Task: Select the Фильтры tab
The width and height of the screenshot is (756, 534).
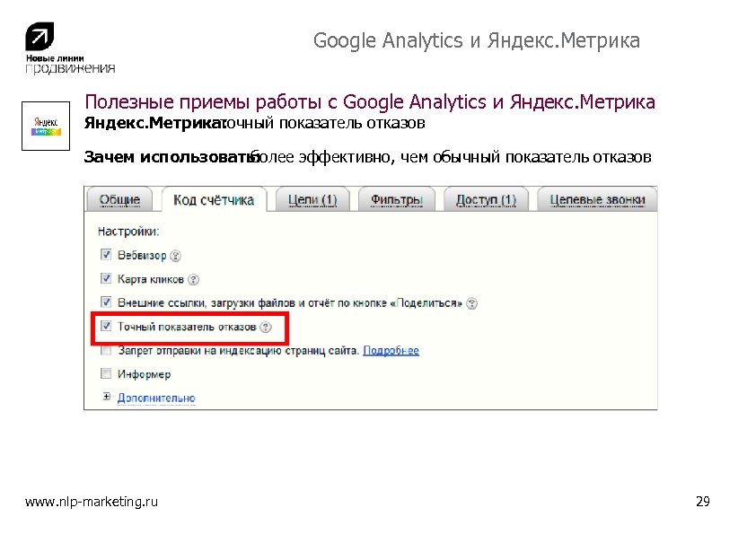Action: 396,199
